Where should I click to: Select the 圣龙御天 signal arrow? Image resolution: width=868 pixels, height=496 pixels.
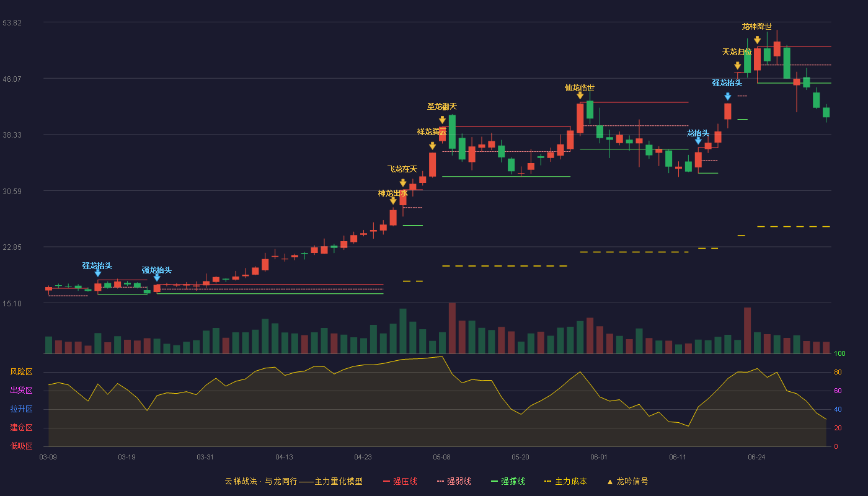point(442,120)
